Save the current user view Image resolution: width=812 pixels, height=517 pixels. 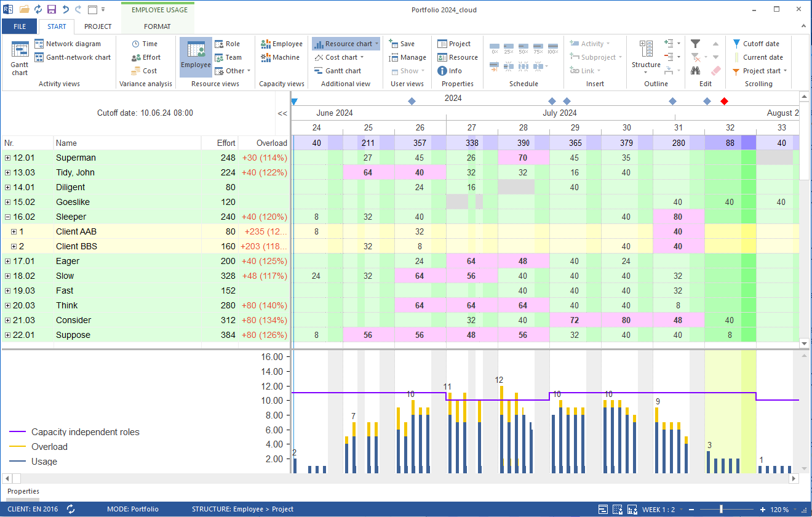click(402, 44)
